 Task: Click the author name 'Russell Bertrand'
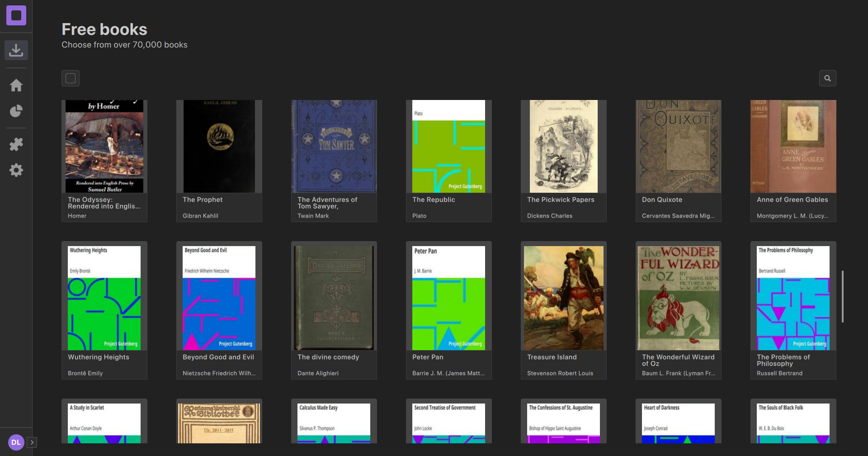[780, 373]
